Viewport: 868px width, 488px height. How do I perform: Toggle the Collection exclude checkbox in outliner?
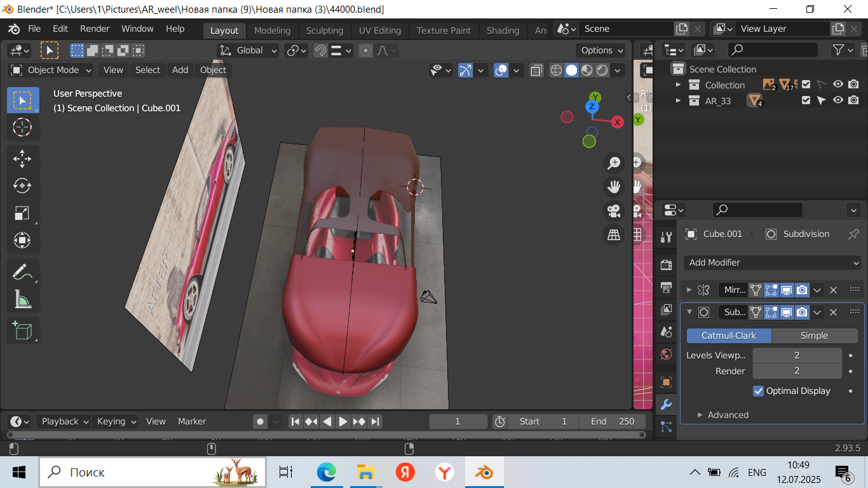click(x=806, y=85)
